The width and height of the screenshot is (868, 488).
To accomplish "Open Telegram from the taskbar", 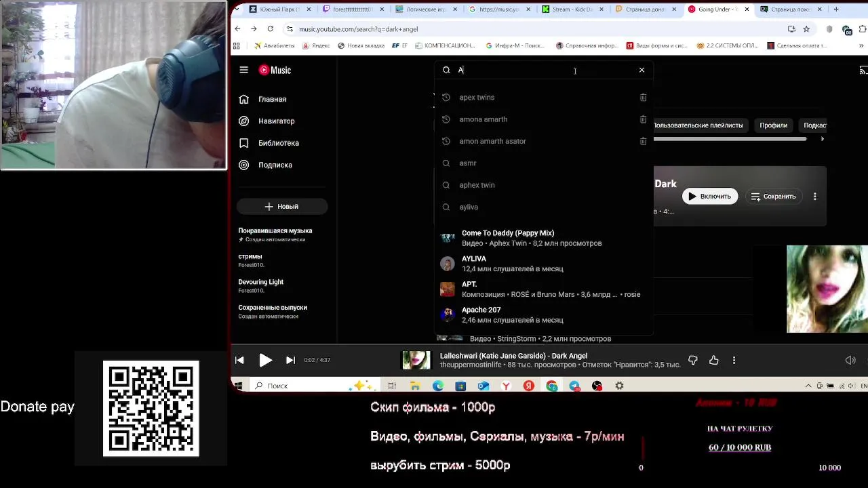I will click(574, 386).
